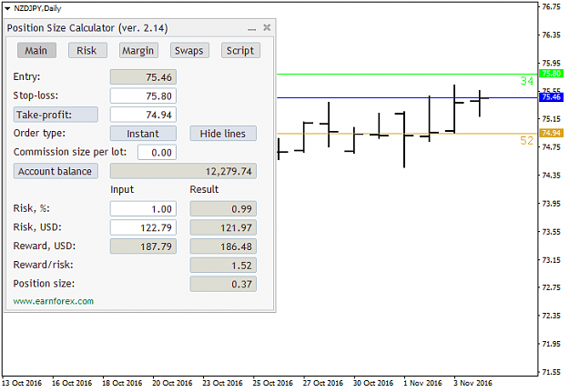The image size is (569, 392).
Task: Select the green 75.80 stop-loss price label
Action: click(551, 74)
